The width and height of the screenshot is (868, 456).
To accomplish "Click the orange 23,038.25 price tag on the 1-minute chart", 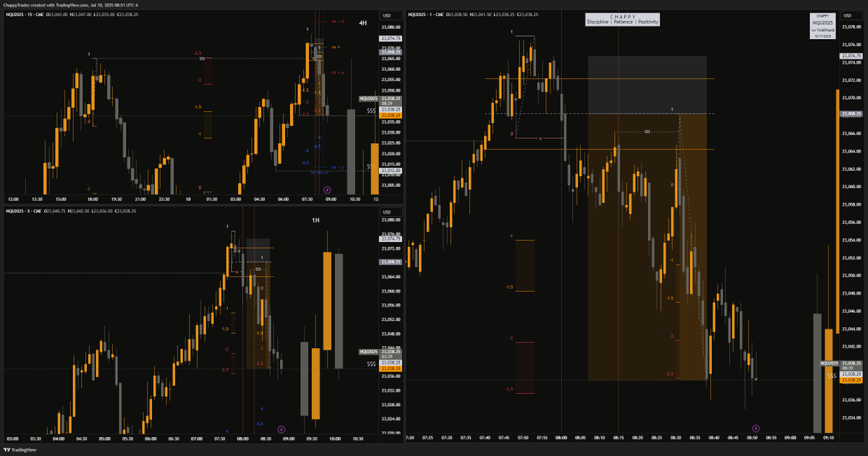I will (x=851, y=379).
